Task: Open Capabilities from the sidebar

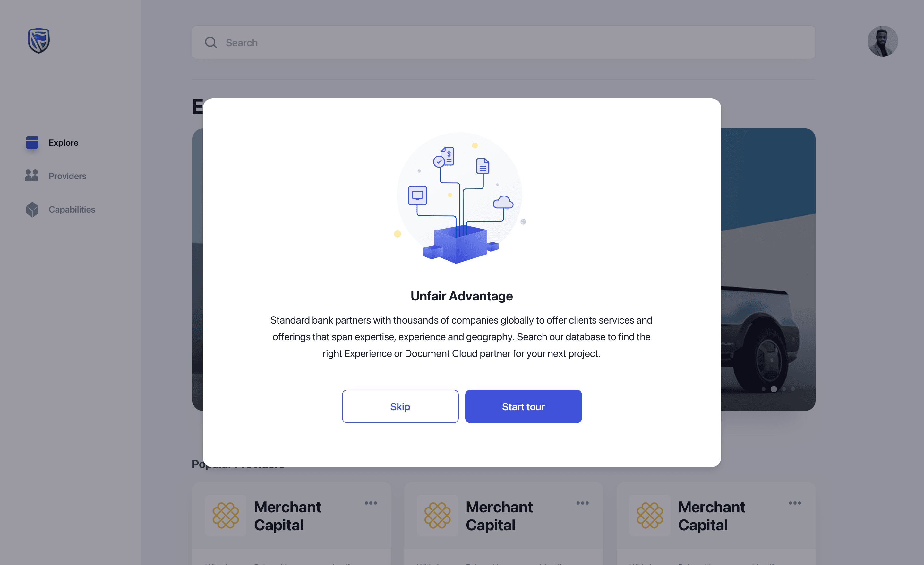Action: click(x=72, y=209)
